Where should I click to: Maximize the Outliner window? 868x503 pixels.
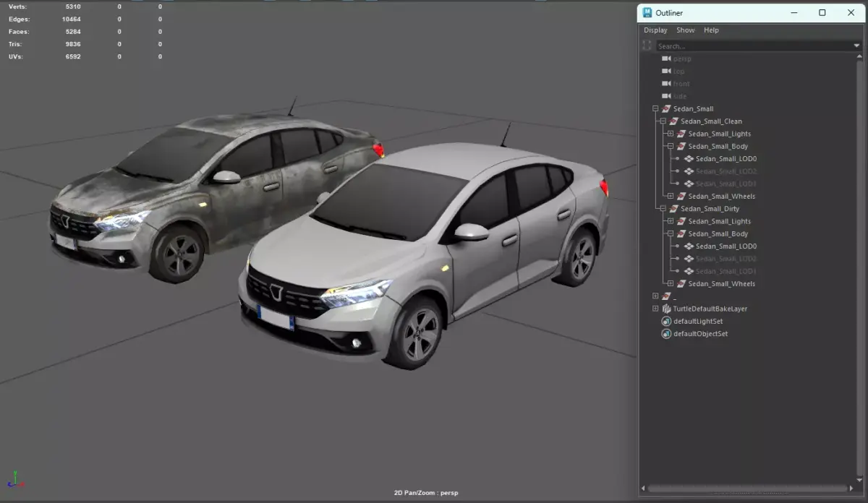pyautogui.click(x=822, y=12)
